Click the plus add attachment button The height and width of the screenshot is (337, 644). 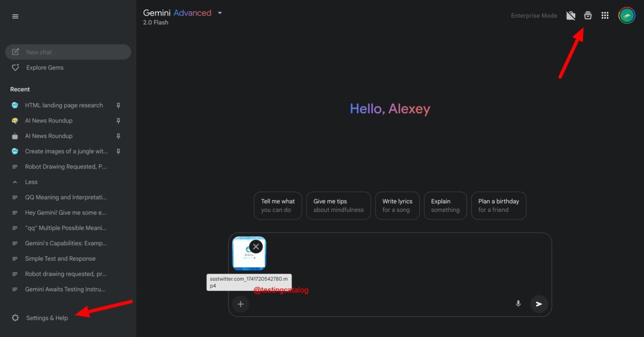pos(240,304)
